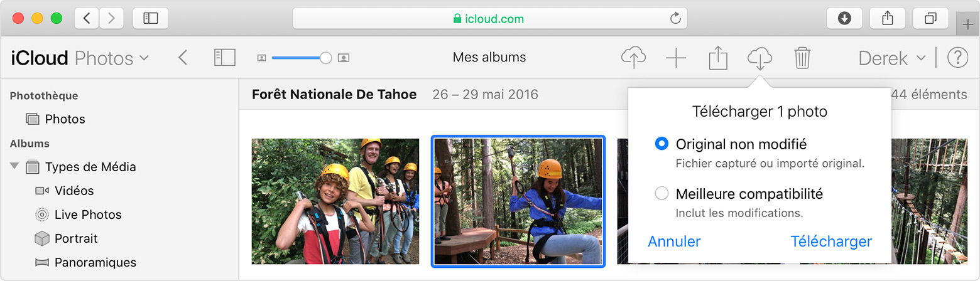
Task: Open the share icon in iCloud toolbar
Action: (x=717, y=58)
